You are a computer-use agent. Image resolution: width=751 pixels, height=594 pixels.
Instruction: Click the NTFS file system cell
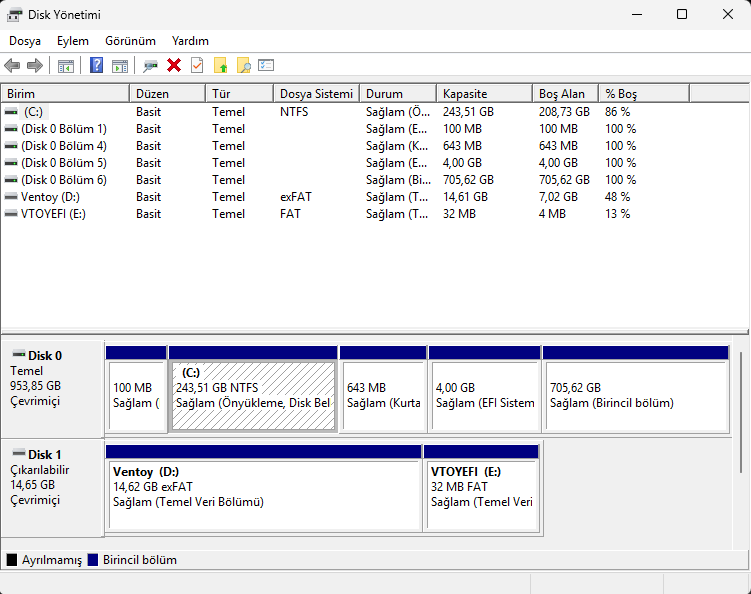294,112
